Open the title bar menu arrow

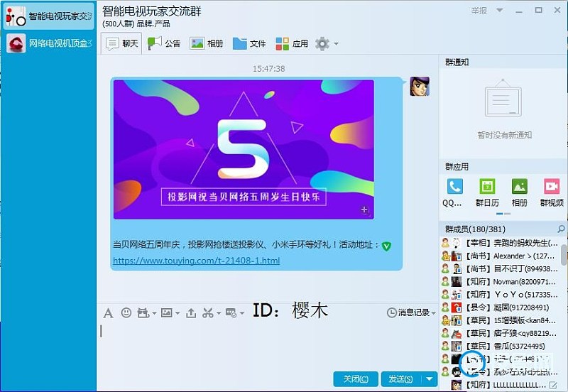tap(500, 10)
